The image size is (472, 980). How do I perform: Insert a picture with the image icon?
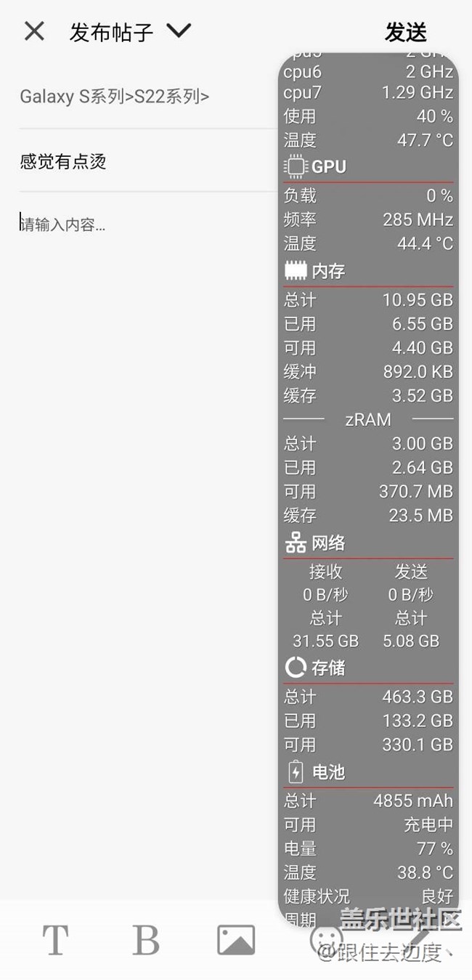point(236,940)
